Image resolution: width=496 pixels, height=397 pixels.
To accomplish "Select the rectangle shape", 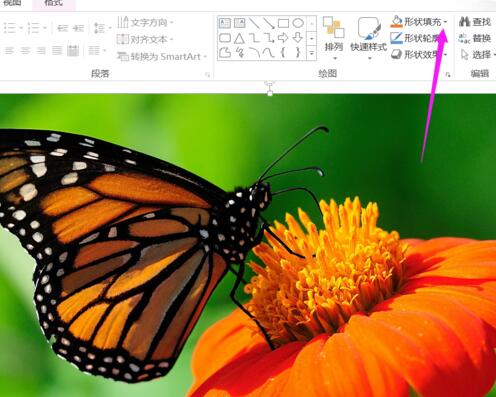I will click(x=283, y=23).
